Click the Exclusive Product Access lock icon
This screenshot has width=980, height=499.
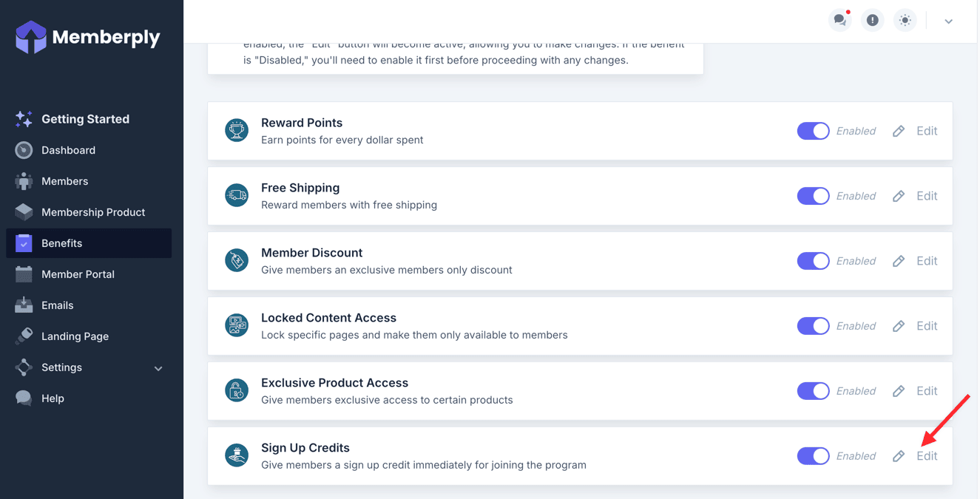click(x=237, y=390)
